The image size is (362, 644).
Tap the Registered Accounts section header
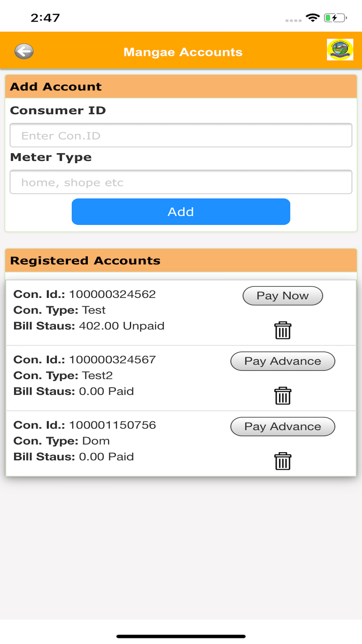[181, 260]
